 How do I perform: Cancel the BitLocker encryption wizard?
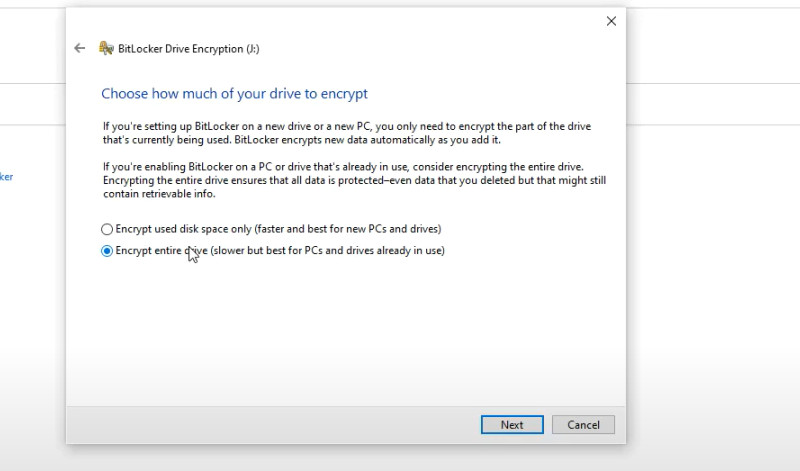point(583,425)
